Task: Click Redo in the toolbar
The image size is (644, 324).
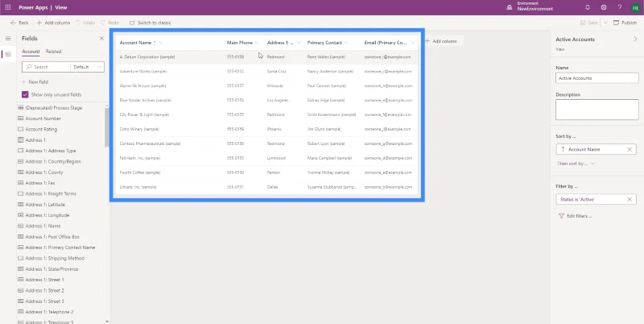Action: pyautogui.click(x=110, y=23)
